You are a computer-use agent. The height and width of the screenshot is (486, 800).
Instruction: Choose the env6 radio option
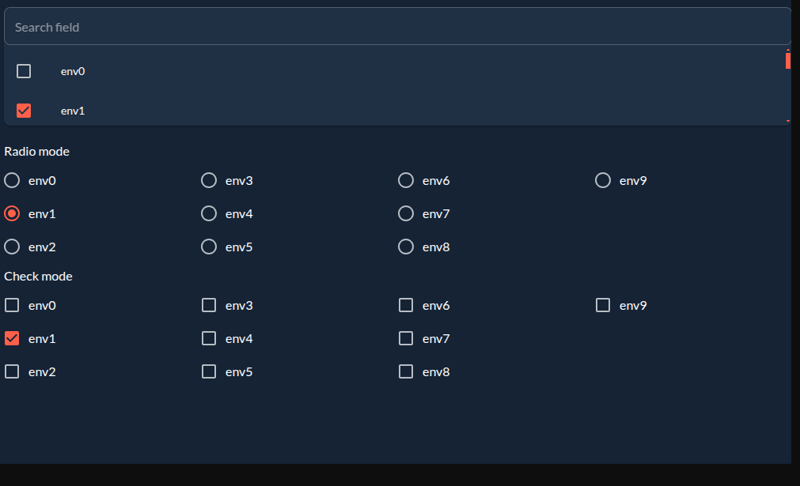[x=406, y=181]
